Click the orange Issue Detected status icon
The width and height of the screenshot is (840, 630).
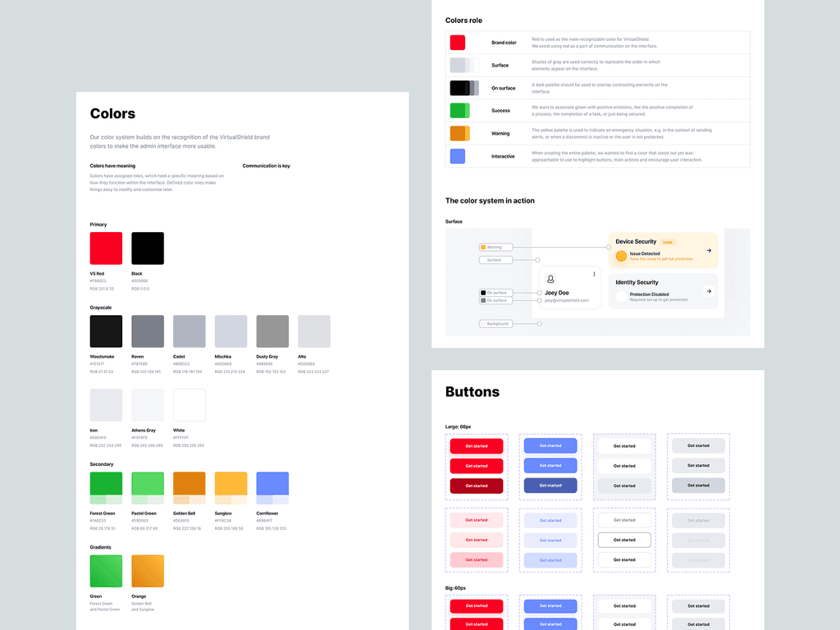coord(622,255)
